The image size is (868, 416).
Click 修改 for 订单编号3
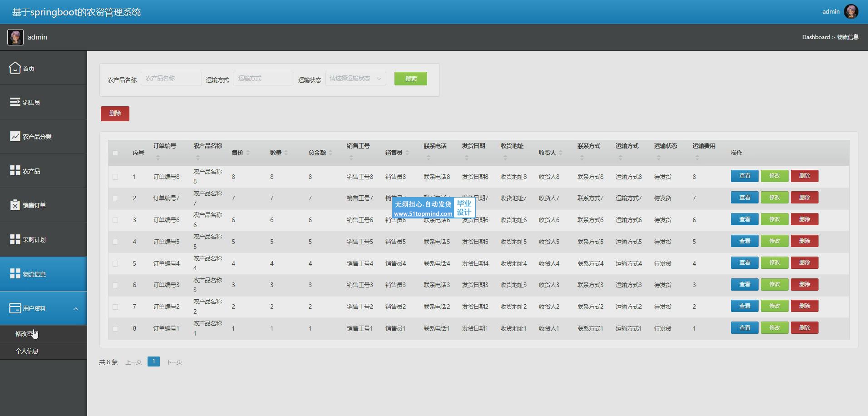click(774, 284)
